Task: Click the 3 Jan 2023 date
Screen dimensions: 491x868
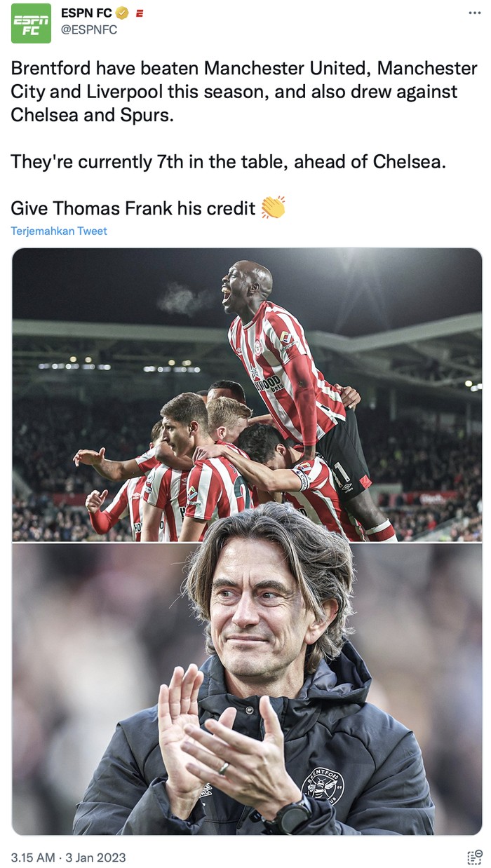Action: (95, 857)
